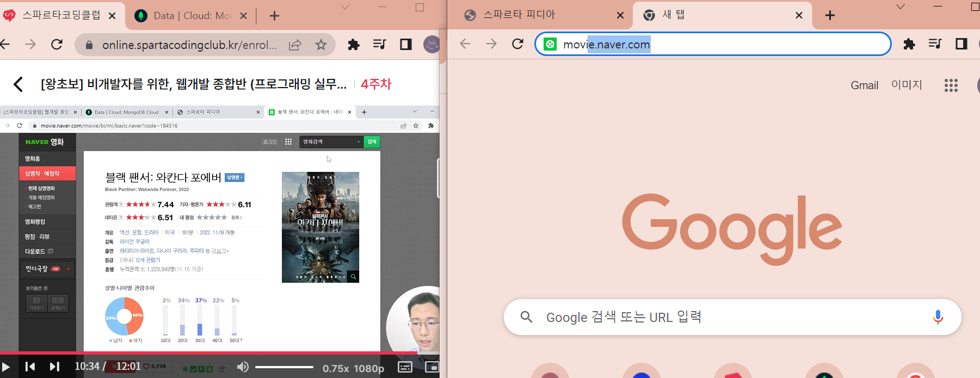Click the Google search box

coord(732,317)
